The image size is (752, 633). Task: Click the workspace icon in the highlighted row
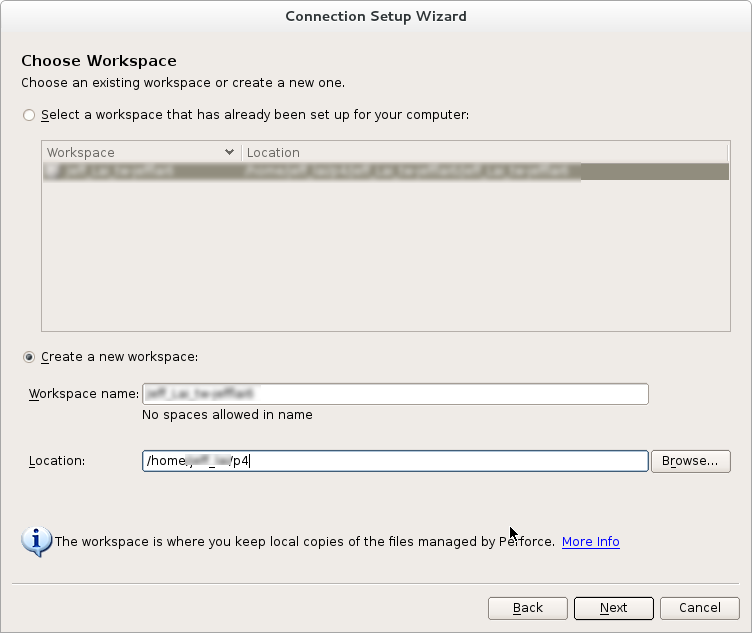pyautogui.click(x=51, y=172)
